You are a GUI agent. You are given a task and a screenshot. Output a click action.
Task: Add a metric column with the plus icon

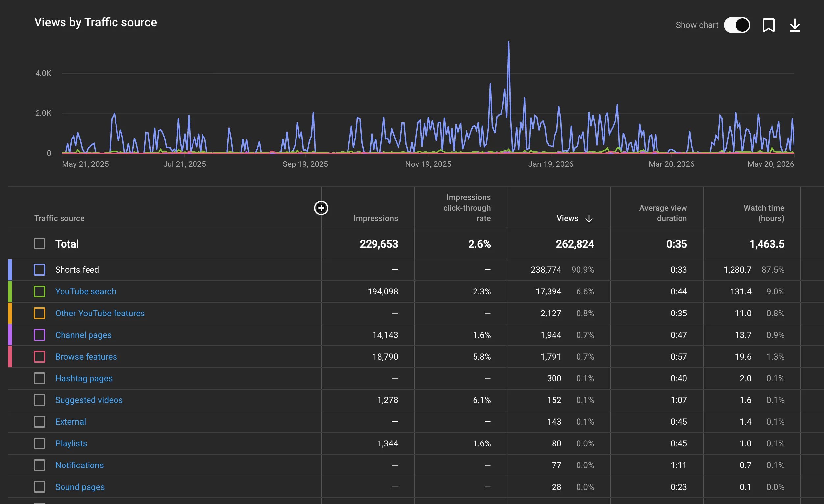[x=321, y=208]
